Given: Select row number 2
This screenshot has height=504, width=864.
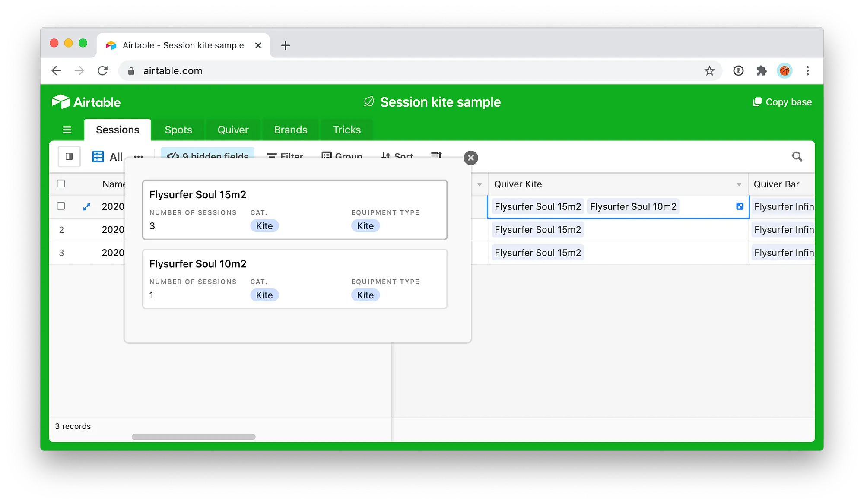Looking at the screenshot, I should pos(61,230).
